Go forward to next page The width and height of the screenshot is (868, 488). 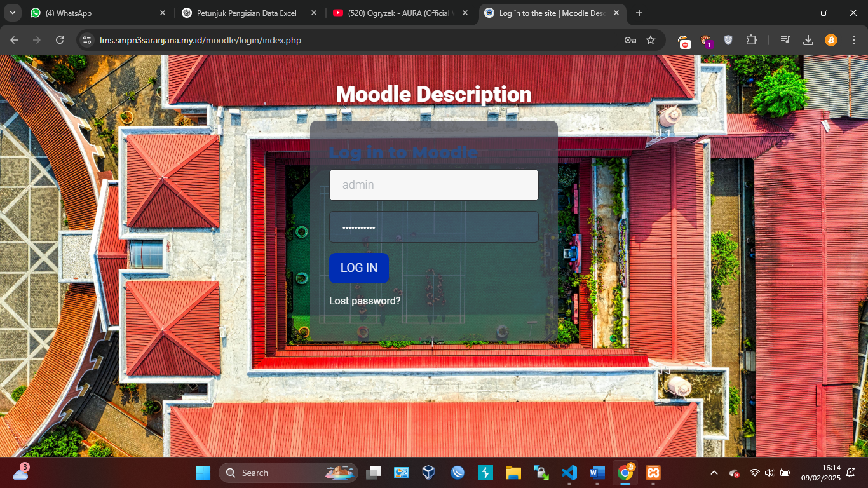37,40
